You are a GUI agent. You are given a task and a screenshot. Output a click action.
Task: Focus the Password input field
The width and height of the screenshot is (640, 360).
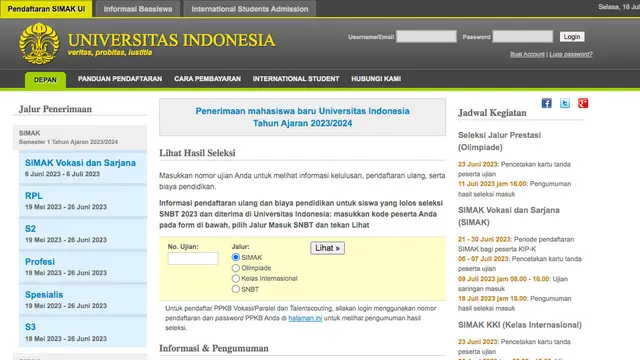[522, 36]
